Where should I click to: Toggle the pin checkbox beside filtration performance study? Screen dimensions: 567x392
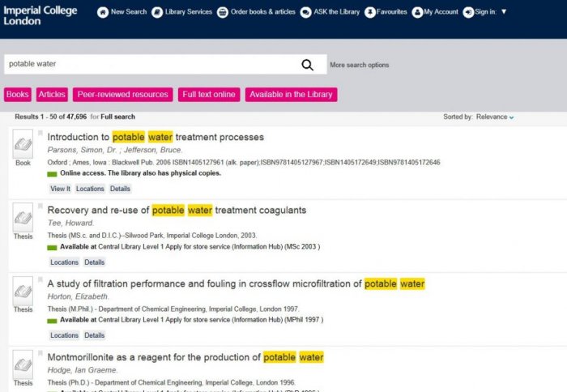(x=39, y=280)
